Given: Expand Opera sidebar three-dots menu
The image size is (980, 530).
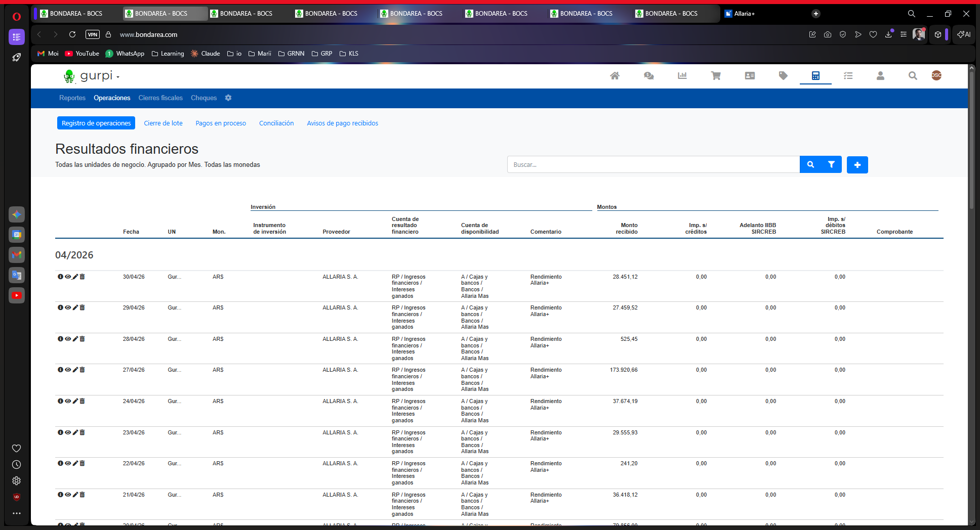Looking at the screenshot, I should click(x=17, y=513).
